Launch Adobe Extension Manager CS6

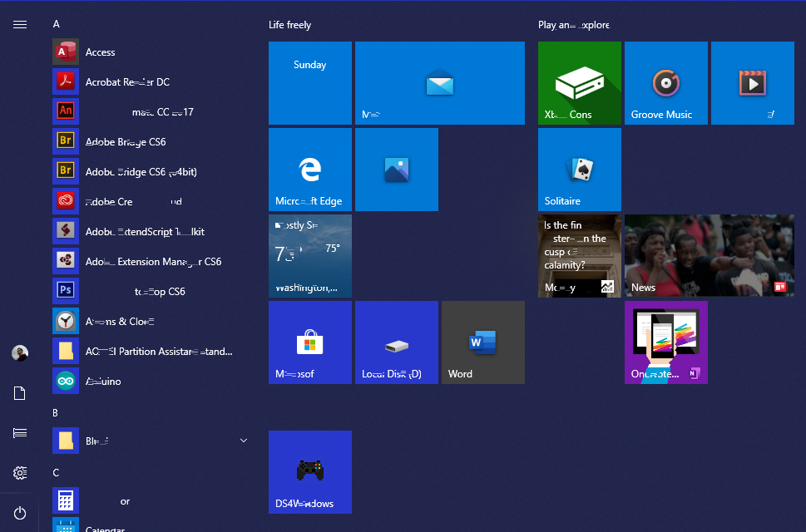pos(150,261)
